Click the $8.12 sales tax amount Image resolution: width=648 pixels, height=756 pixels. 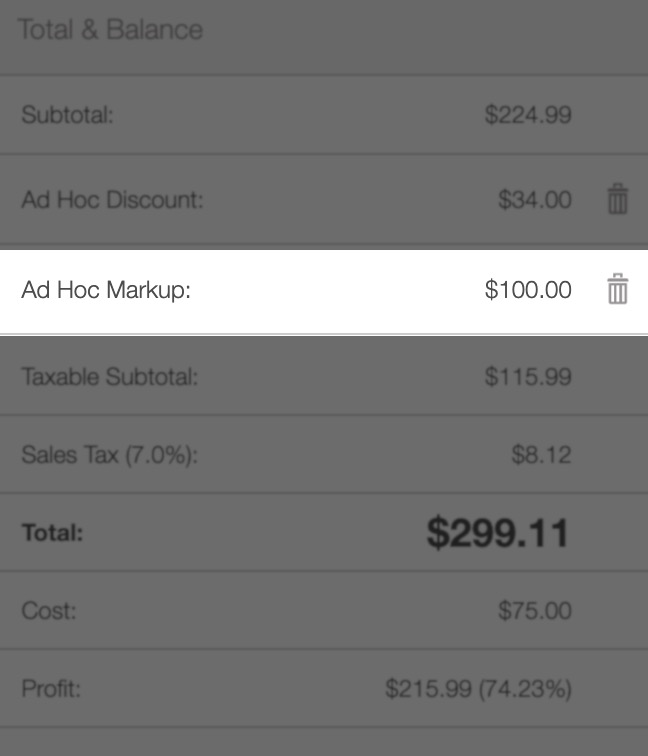click(541, 455)
